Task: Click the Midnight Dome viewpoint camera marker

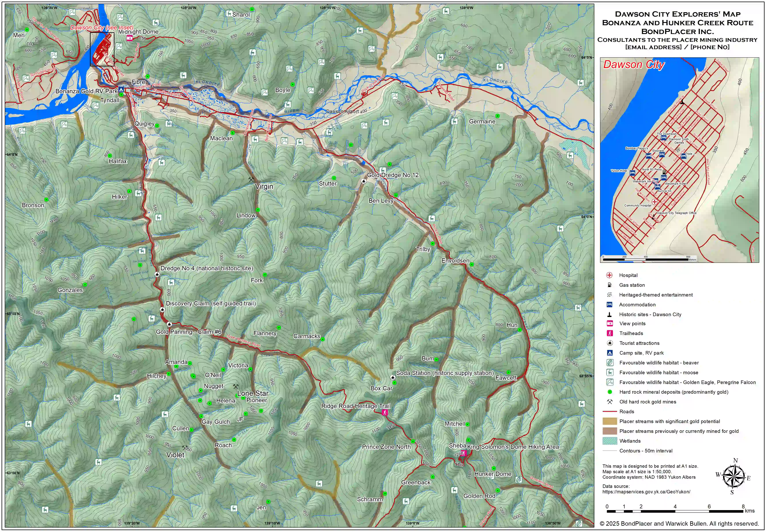Action: tap(129, 38)
